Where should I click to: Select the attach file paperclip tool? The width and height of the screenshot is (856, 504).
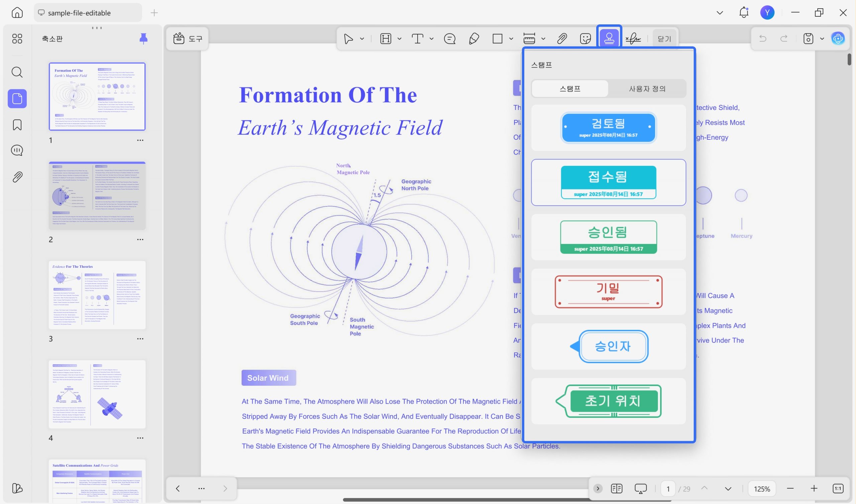coord(562,39)
